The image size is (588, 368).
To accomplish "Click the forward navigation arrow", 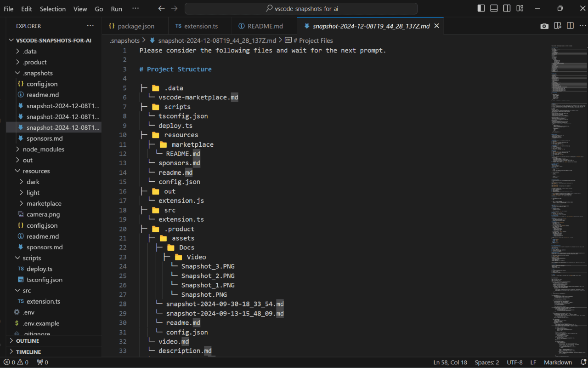I will [x=174, y=8].
